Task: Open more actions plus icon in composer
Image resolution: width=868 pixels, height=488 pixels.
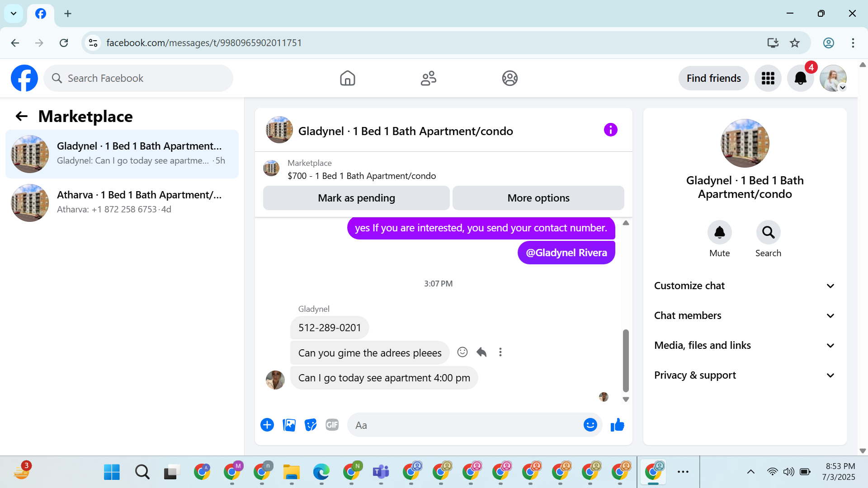Action: click(267, 425)
